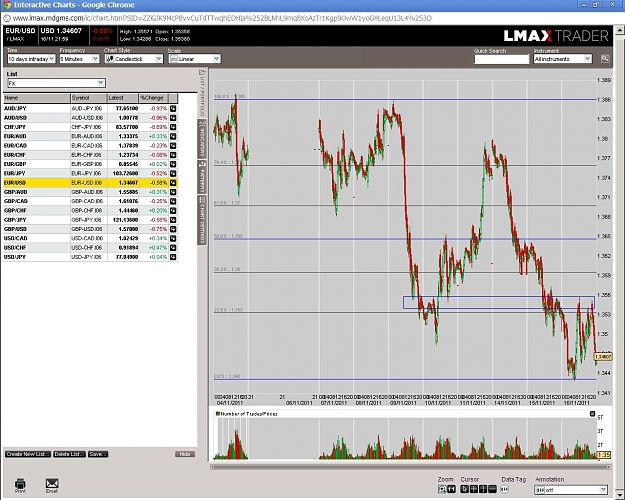Click chart icon in EUR/CHF row
Screen dimensions: 625x500
click(x=173, y=155)
